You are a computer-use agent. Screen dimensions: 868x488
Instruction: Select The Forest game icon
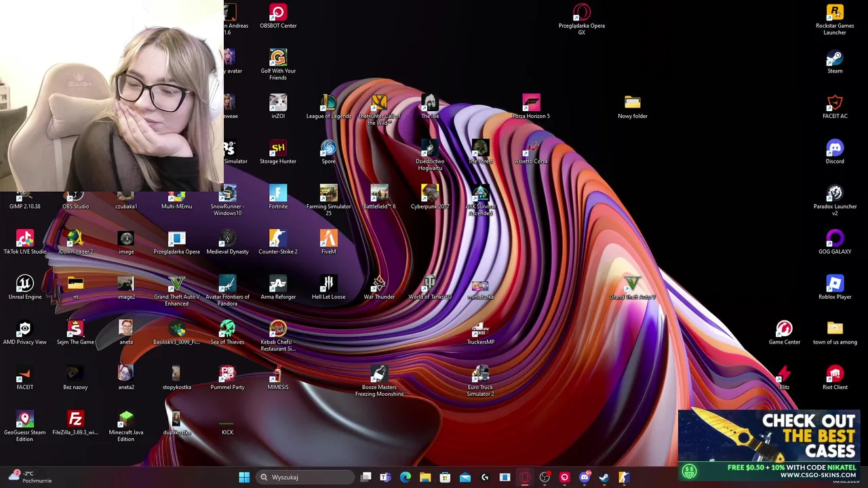480,152
